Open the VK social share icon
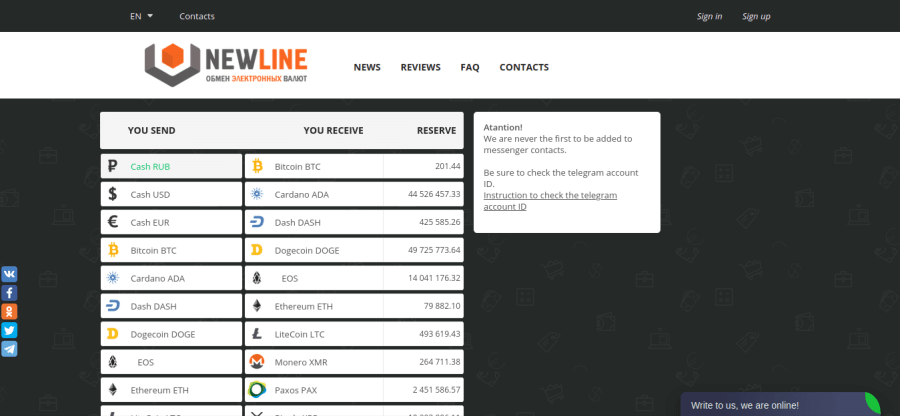Viewport: 900px width, 416px height. 9,274
